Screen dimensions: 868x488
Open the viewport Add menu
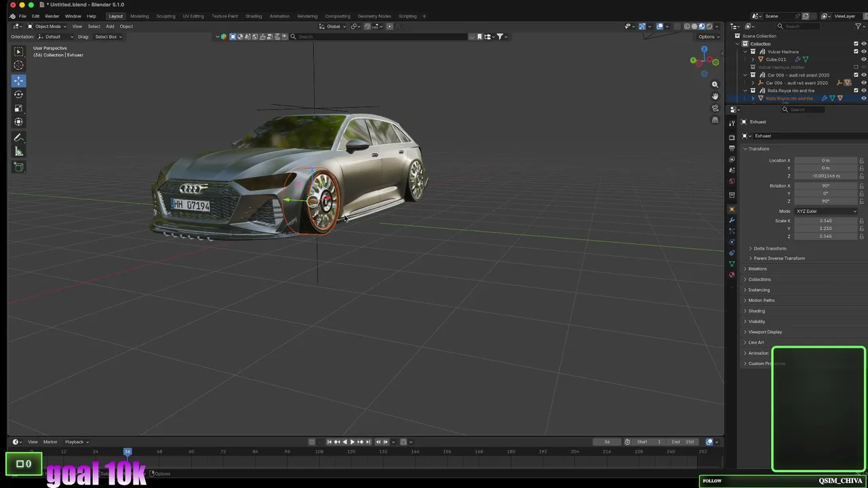coord(110,26)
